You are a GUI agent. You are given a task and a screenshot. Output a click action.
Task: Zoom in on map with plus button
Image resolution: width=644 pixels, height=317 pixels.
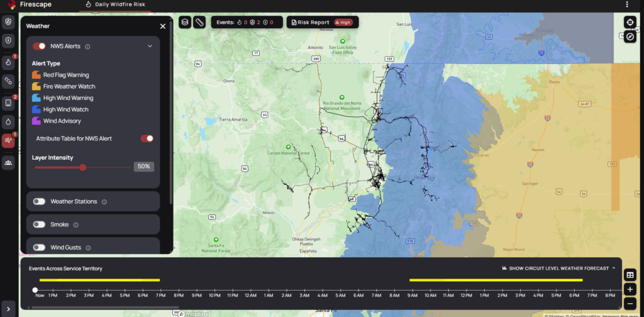click(x=630, y=289)
